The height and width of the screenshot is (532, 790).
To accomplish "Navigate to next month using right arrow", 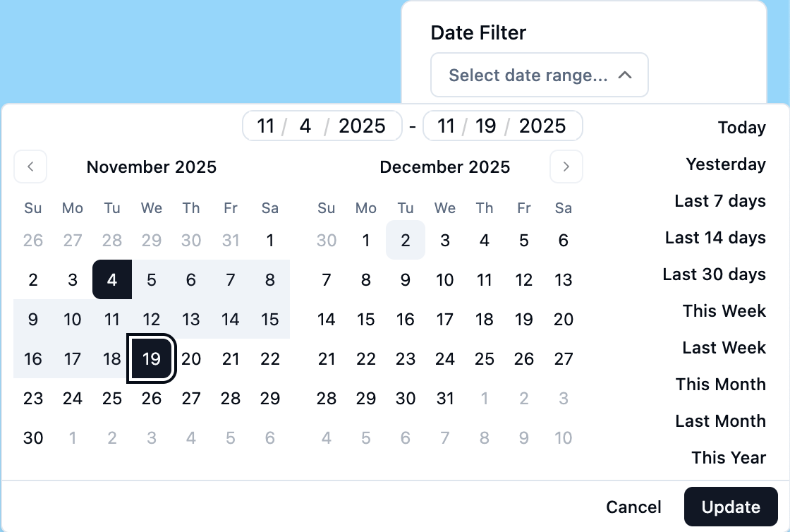I will coord(566,167).
